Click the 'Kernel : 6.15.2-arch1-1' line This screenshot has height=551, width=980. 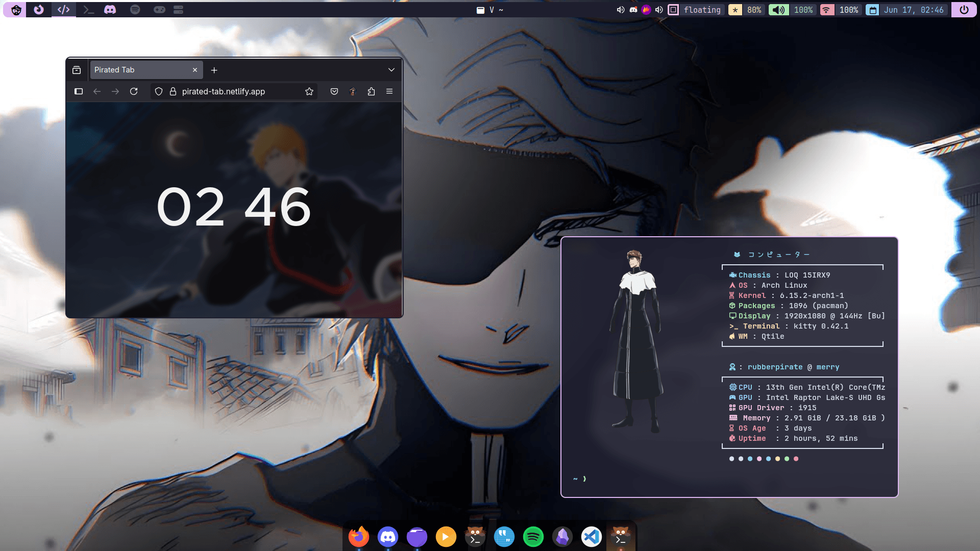pyautogui.click(x=787, y=295)
